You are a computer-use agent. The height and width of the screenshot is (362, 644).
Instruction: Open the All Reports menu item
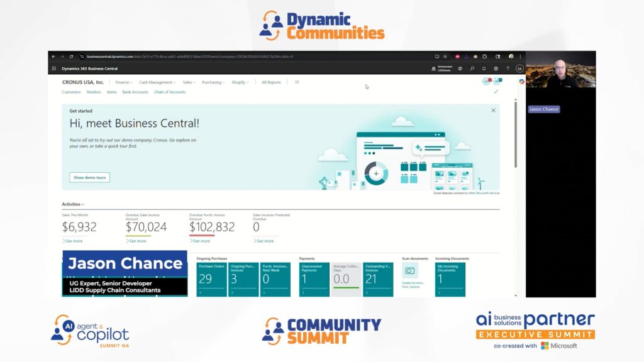click(271, 82)
